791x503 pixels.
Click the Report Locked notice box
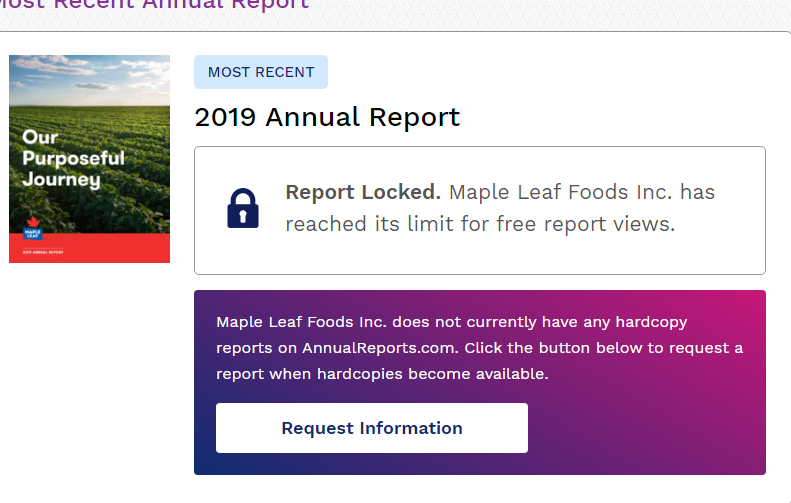point(480,210)
